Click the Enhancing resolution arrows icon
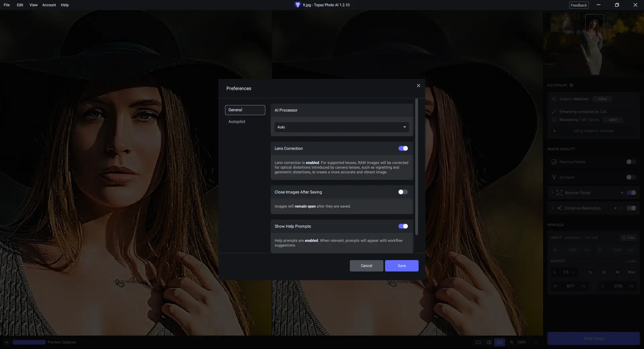Screen dimensions: 644x349 coord(554,112)
